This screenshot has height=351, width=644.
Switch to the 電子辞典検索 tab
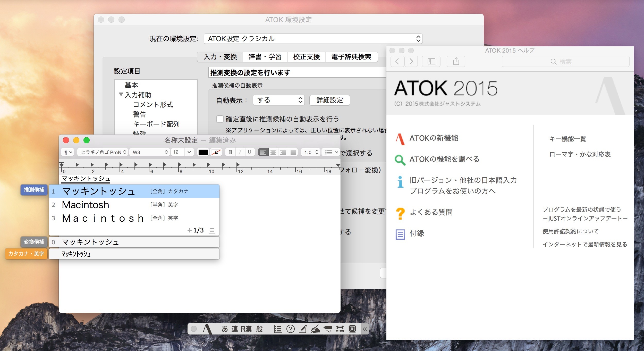(351, 57)
